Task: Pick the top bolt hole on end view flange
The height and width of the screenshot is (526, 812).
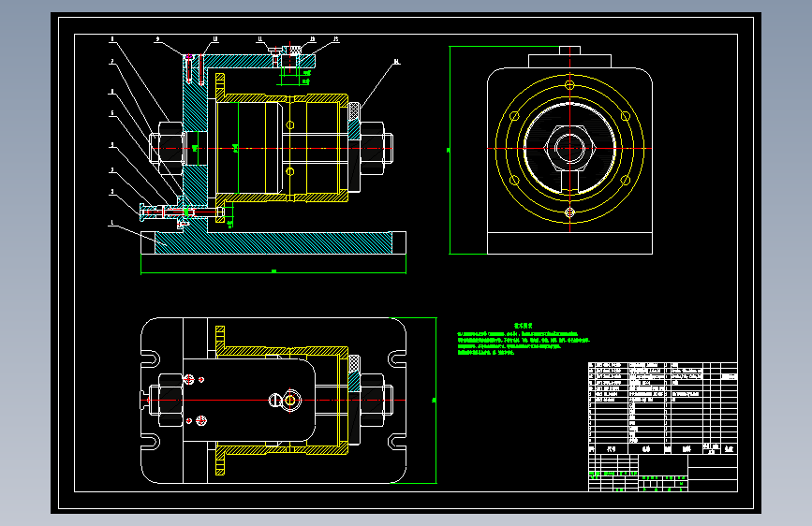Action: point(569,85)
